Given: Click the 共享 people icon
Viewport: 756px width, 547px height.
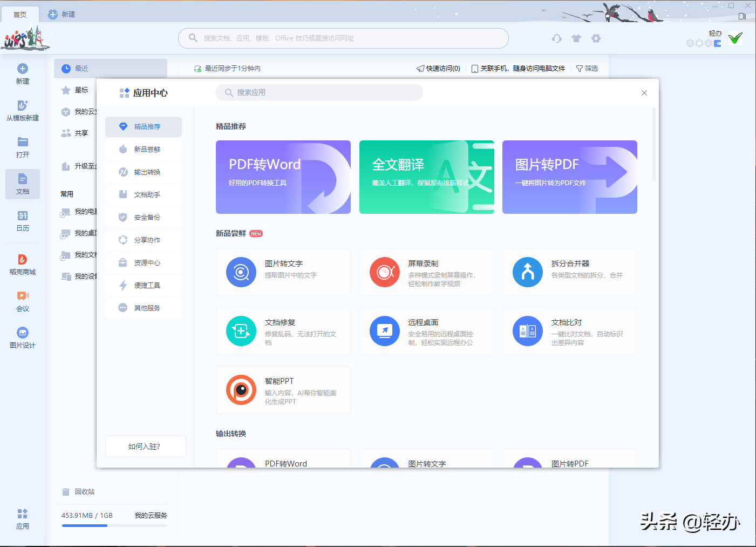Looking at the screenshot, I should (x=66, y=133).
